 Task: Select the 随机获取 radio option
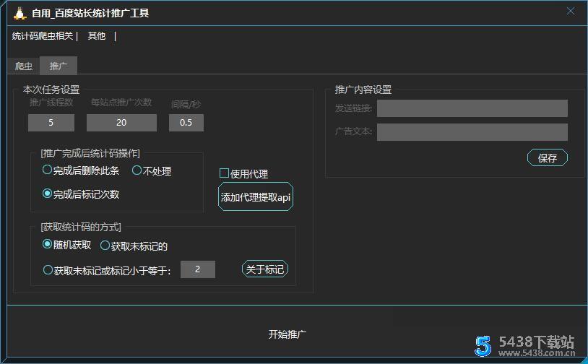click(48, 245)
